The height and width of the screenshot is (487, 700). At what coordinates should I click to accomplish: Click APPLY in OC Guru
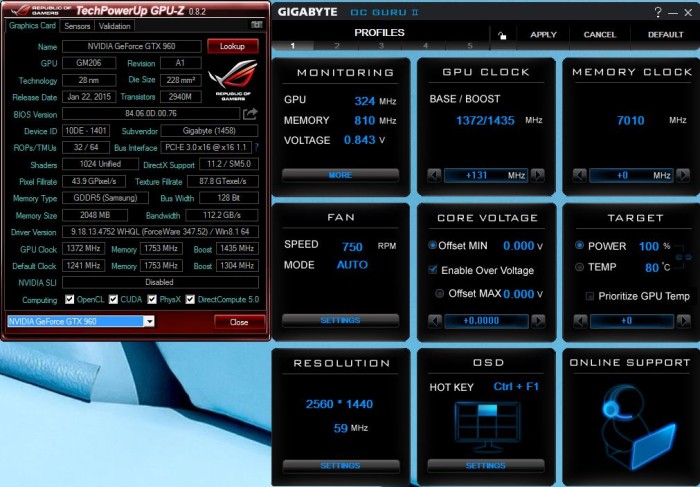(x=543, y=35)
